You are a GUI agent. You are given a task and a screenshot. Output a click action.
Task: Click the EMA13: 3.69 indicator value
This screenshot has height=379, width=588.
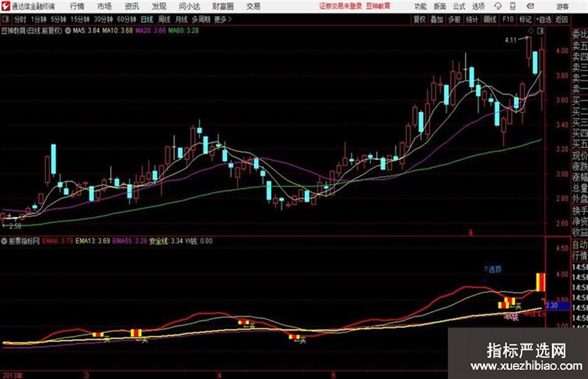click(x=93, y=241)
